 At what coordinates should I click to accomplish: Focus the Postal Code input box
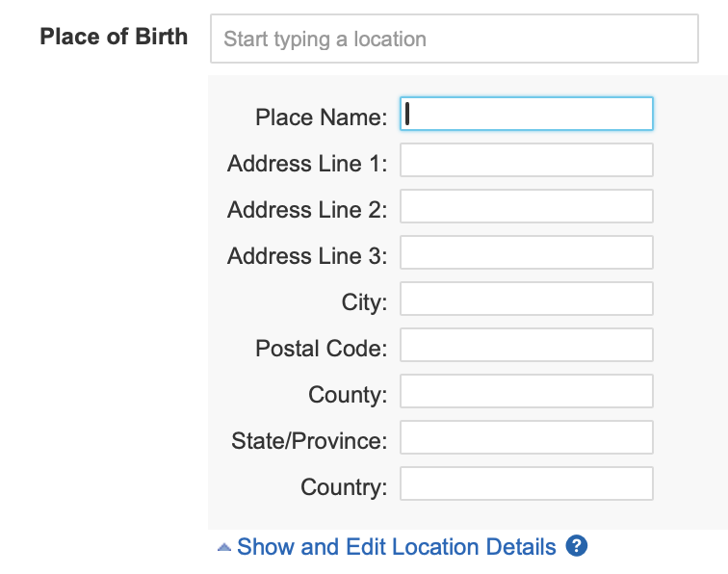pos(527,345)
